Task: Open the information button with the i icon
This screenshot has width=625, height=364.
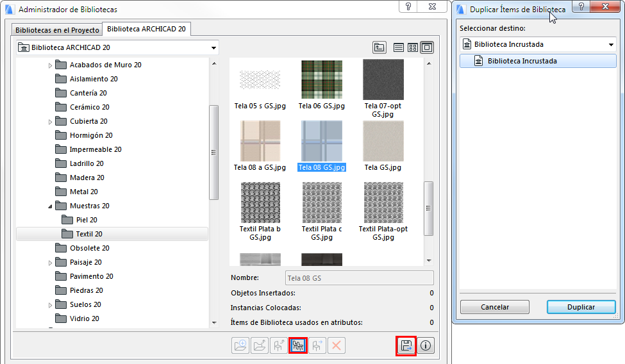Action: 426,345
